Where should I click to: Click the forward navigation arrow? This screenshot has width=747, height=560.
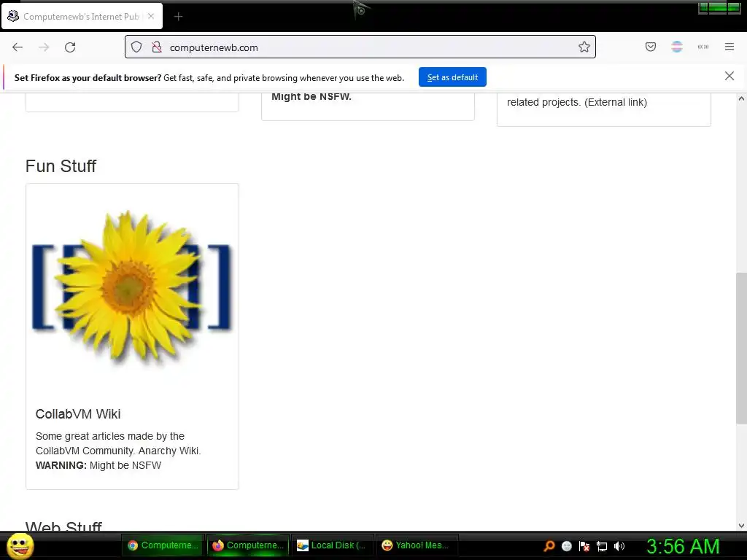point(44,47)
